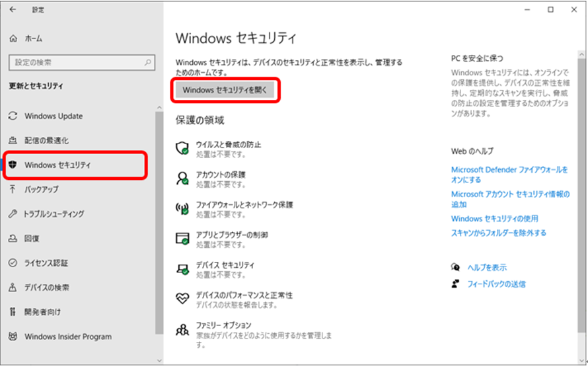
Task: Click the バックアップ up-arrow icon
Action: coord(13,189)
